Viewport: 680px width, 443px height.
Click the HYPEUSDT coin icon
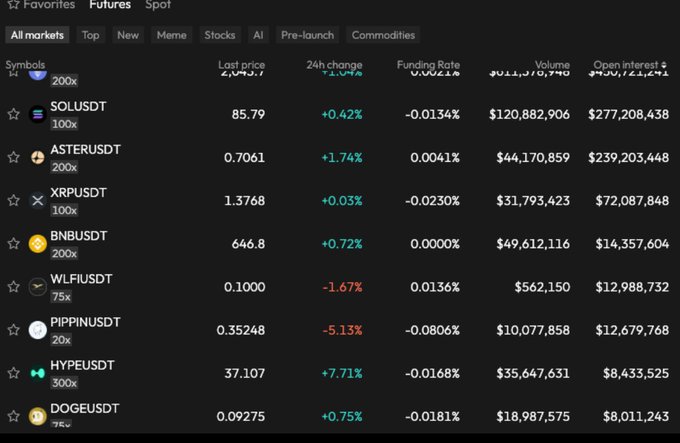coord(38,373)
